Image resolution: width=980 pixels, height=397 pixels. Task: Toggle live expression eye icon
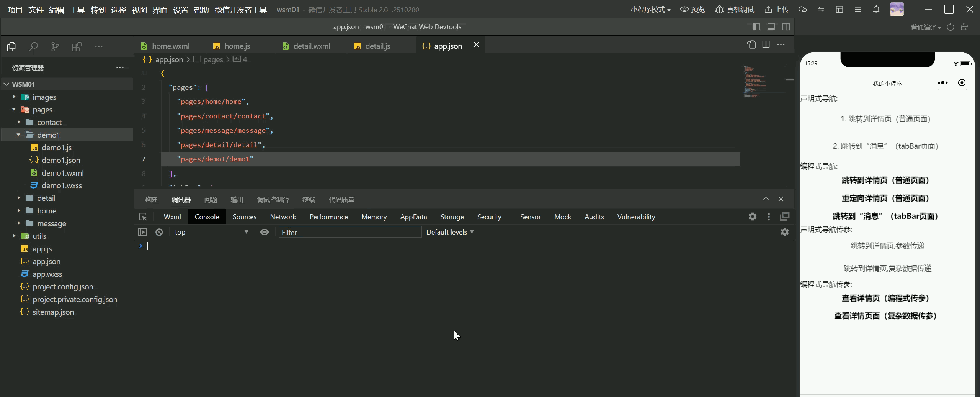pos(265,232)
